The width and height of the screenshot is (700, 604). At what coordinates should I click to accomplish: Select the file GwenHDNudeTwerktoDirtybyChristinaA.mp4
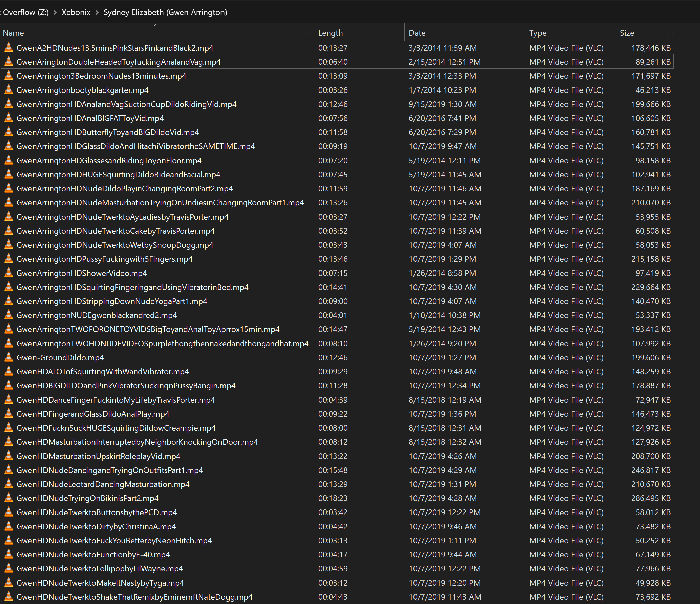[x=96, y=527]
